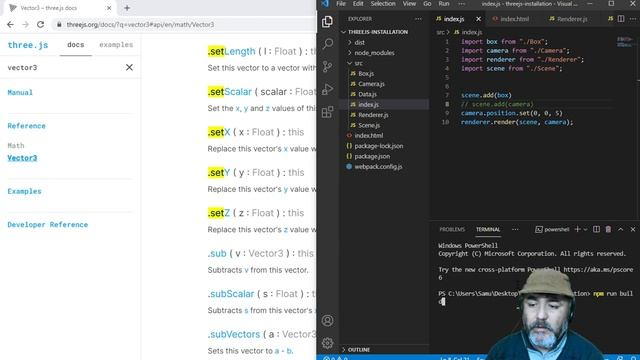
Task: Open the Run menu
Action: coord(444,4)
